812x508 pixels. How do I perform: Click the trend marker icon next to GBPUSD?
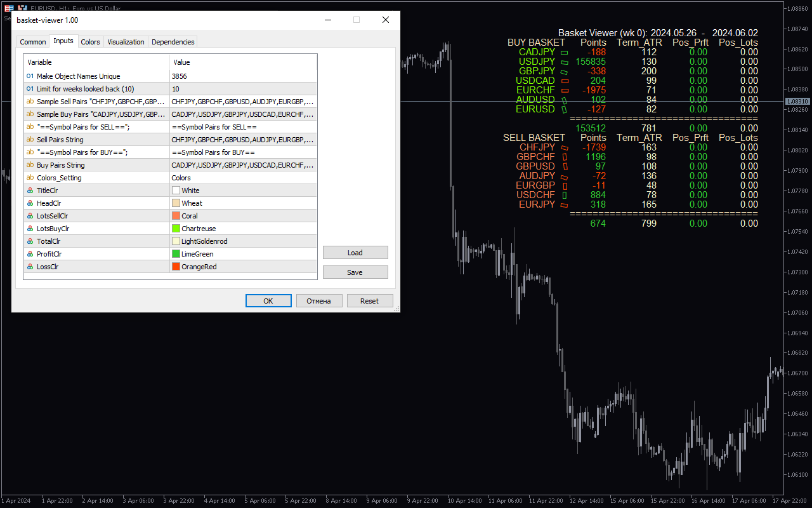point(564,167)
